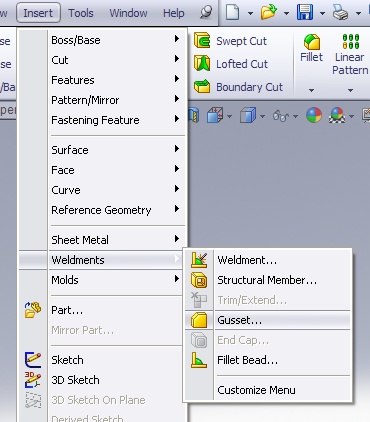Open the Cut submenu
370x422 pixels.
click(x=117, y=60)
